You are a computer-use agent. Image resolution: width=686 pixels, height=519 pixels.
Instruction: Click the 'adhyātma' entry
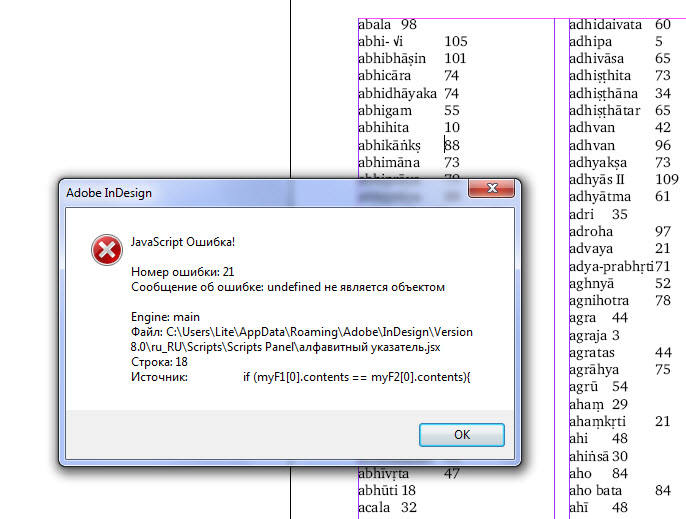[x=600, y=197]
